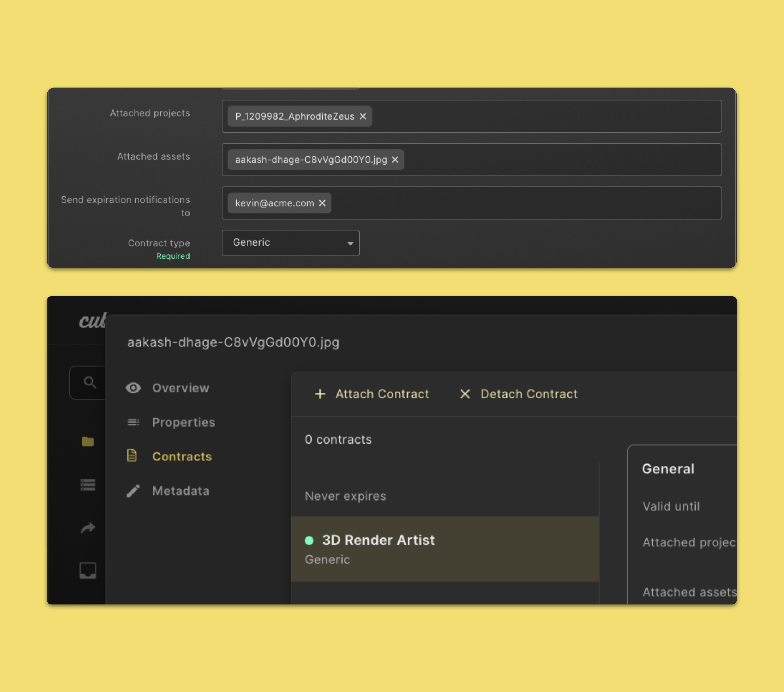Click the Detach Contract button
This screenshot has width=784, height=692.
(518, 394)
